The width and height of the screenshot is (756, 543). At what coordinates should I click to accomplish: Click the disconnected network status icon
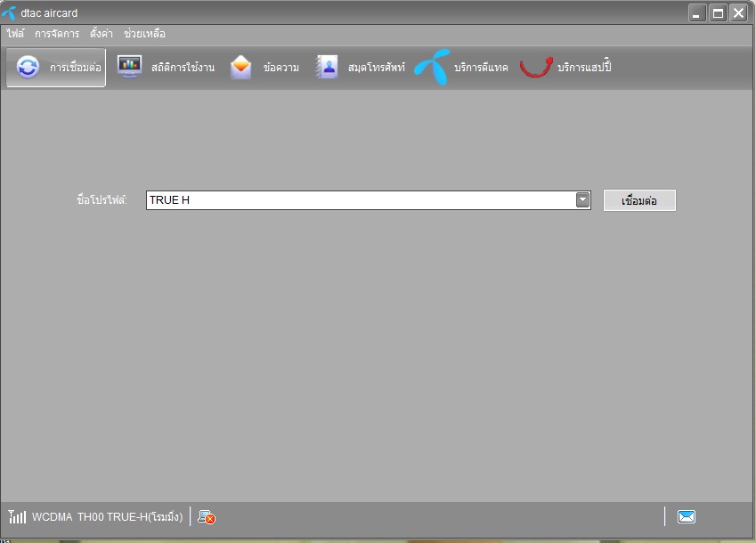[207, 517]
